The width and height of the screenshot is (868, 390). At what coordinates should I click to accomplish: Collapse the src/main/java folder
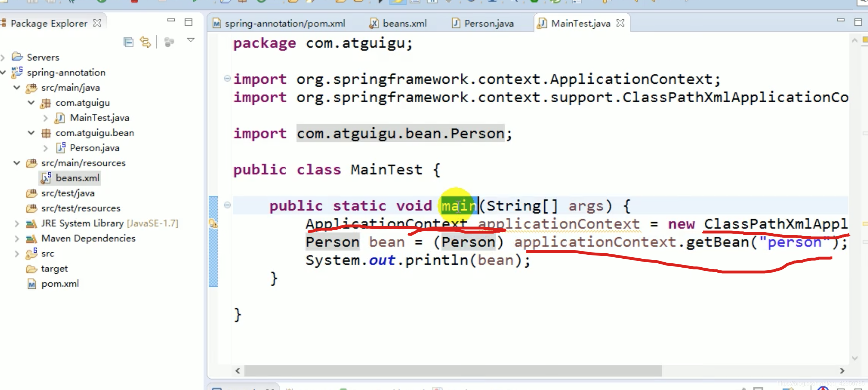[17, 87]
